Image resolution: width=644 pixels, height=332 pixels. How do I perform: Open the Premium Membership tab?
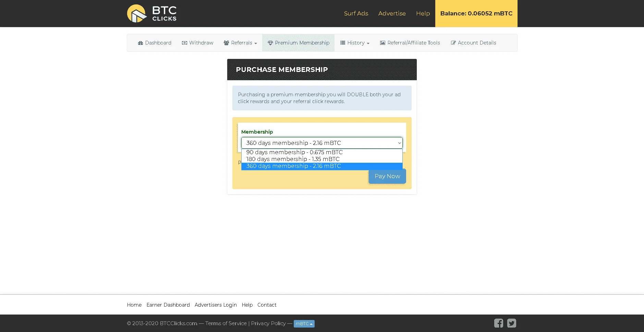[x=298, y=43]
